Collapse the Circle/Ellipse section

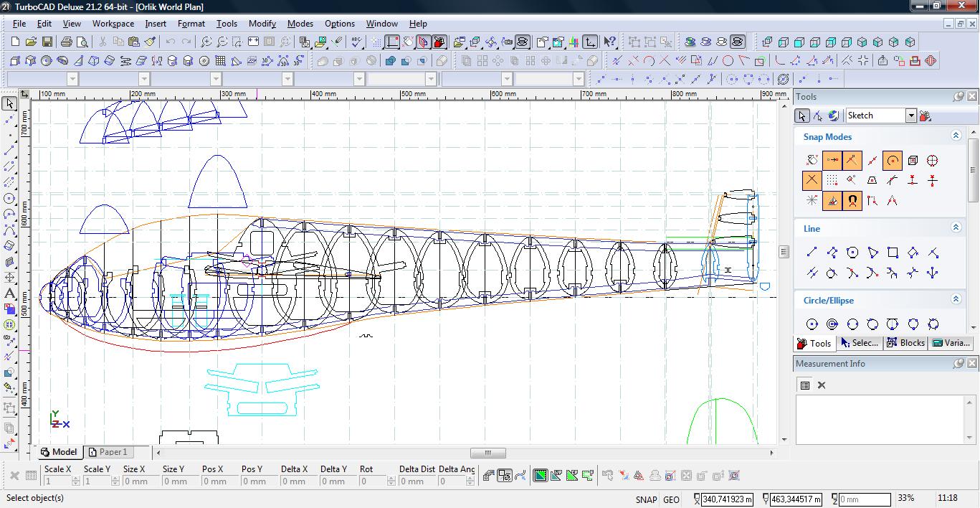[956, 299]
